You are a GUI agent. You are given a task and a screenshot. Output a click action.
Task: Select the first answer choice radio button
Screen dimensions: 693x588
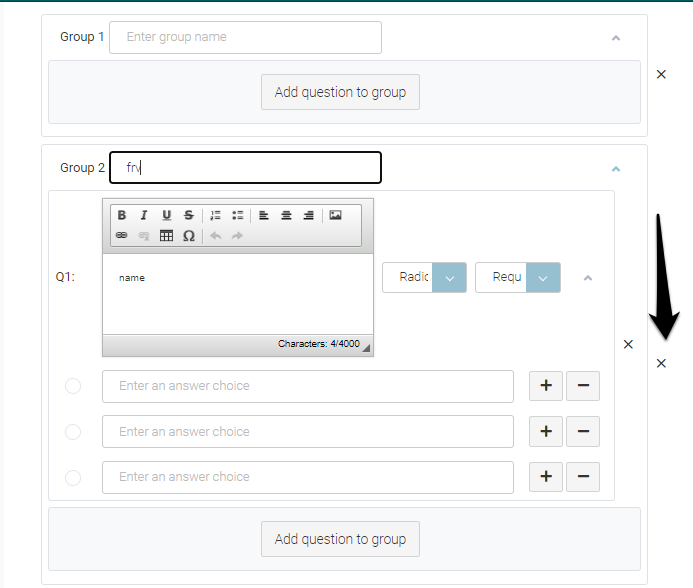point(73,386)
